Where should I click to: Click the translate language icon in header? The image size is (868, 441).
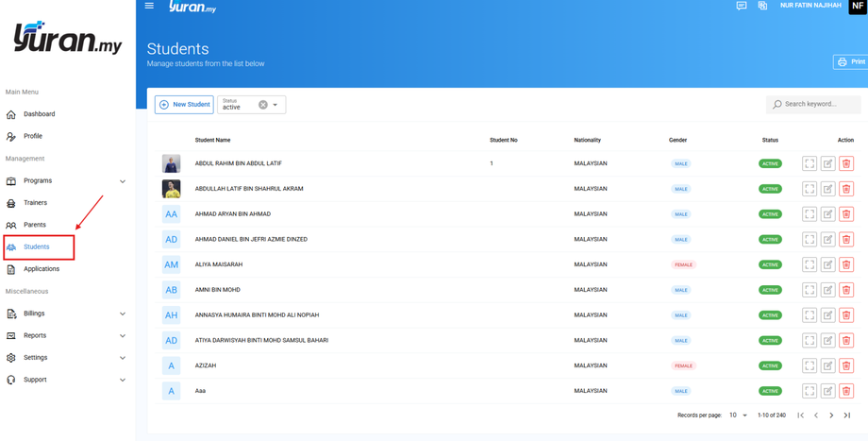[x=762, y=6]
